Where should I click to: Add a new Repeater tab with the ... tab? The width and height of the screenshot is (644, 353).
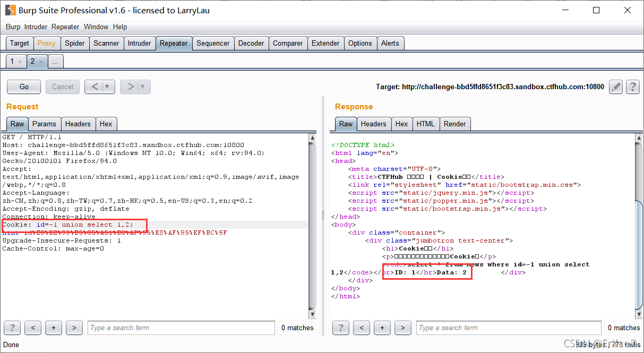pyautogui.click(x=55, y=62)
